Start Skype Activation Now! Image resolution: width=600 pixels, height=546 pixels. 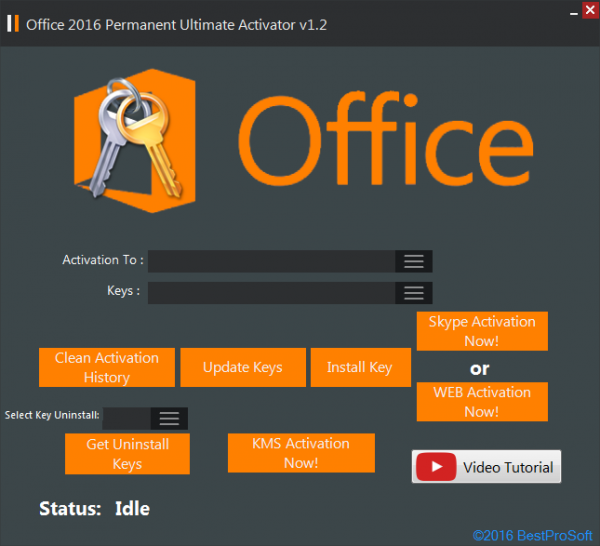[482, 331]
